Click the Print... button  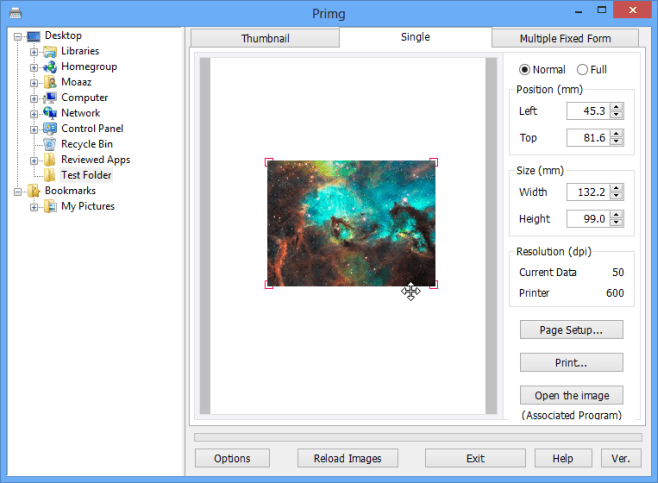tap(572, 363)
